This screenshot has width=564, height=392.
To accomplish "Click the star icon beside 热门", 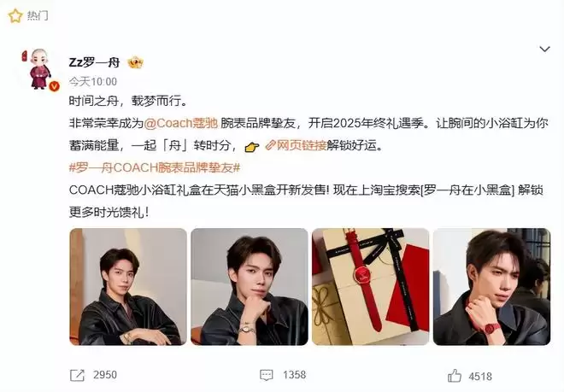I will pyautogui.click(x=15, y=16).
